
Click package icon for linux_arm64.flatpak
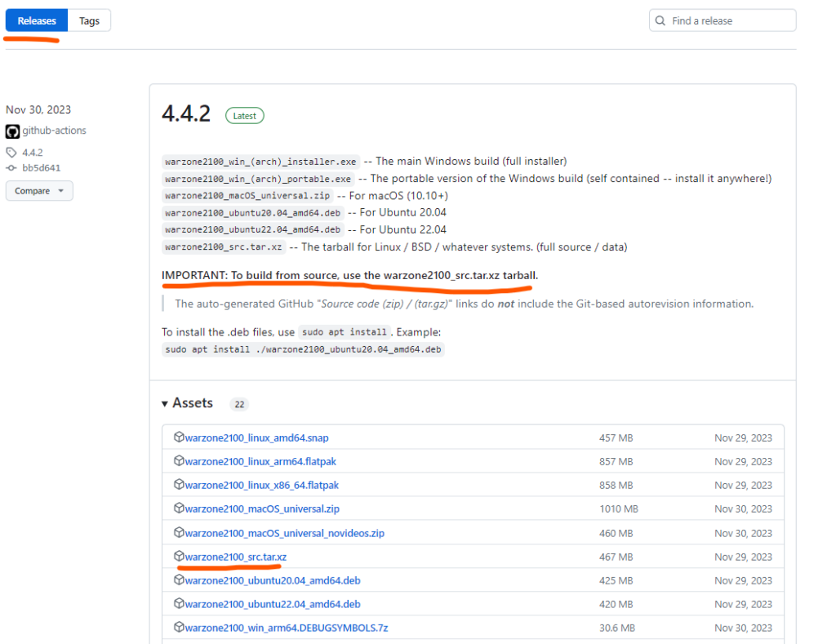coord(179,460)
